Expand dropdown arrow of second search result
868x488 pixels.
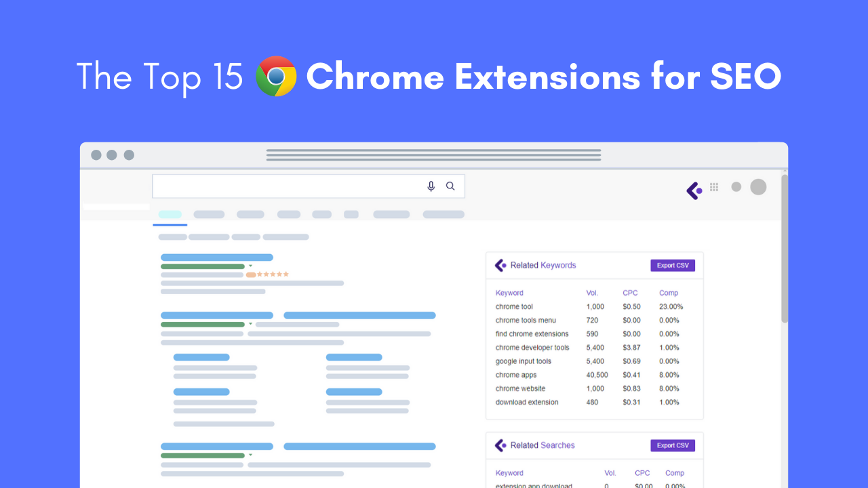(x=250, y=324)
